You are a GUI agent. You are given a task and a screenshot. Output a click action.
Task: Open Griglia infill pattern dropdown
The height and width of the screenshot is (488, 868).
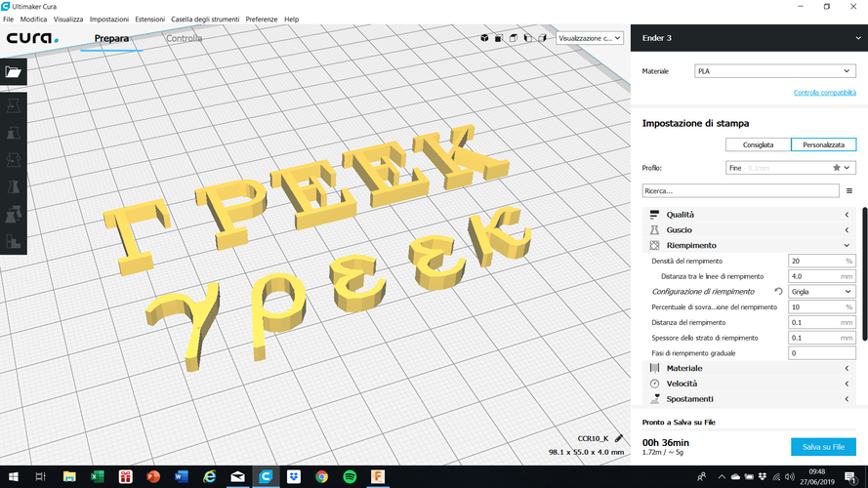tap(821, 292)
